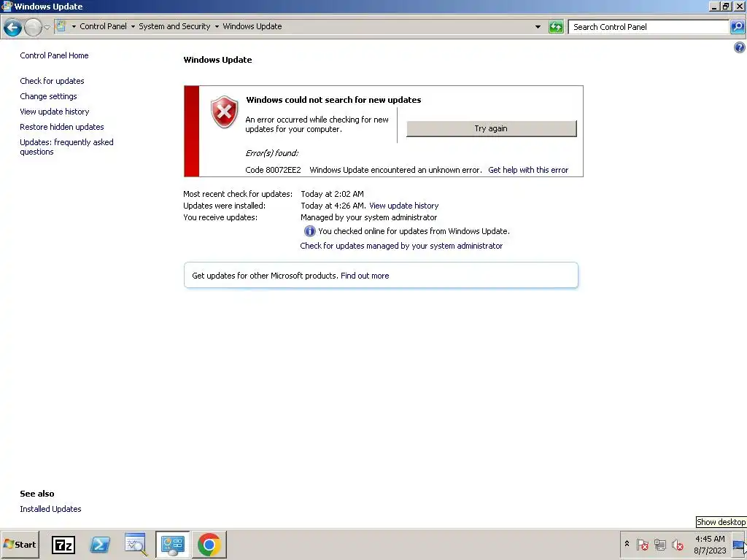The height and width of the screenshot is (560, 747).
Task: Open network status tray icon
Action: click(659, 544)
